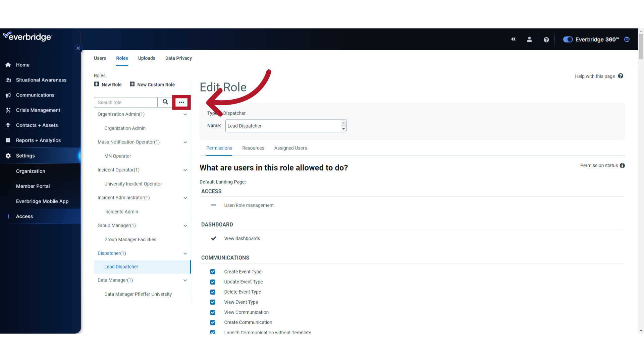Click the Everbridge home icon
This screenshot has width=644, height=362.
[x=8, y=65]
